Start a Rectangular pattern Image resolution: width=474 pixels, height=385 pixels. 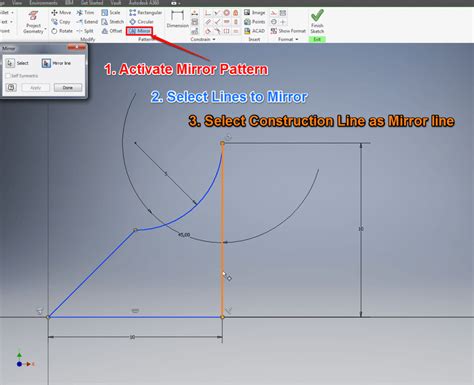[145, 13]
